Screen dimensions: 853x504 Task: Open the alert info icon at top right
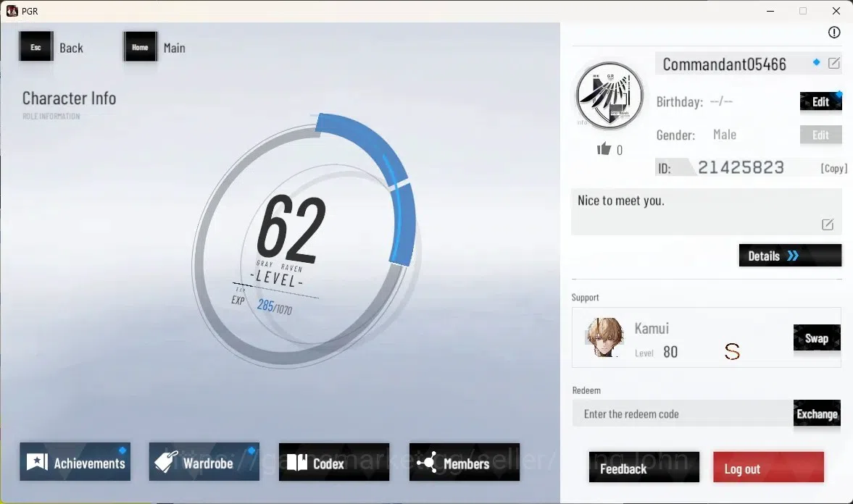834,33
